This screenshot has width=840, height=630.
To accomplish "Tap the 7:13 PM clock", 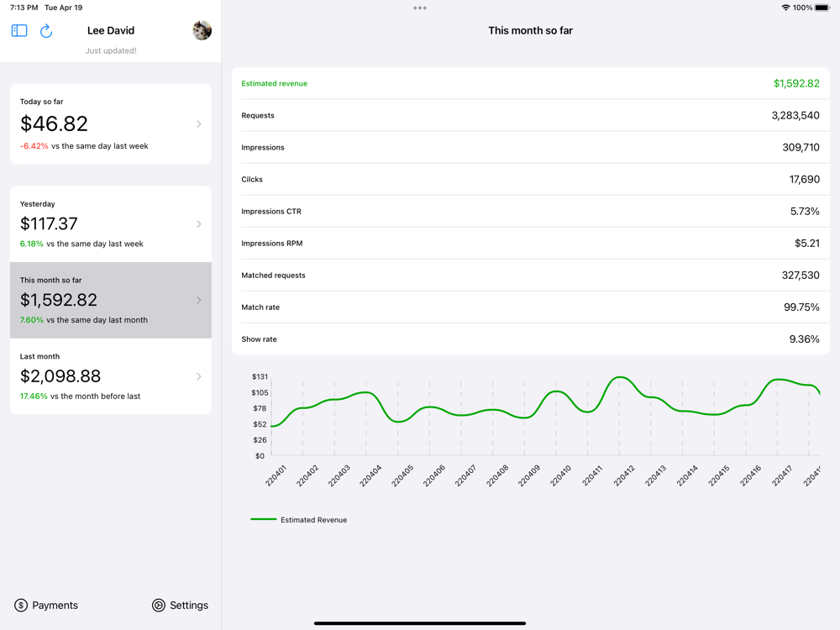I will 24,8.
